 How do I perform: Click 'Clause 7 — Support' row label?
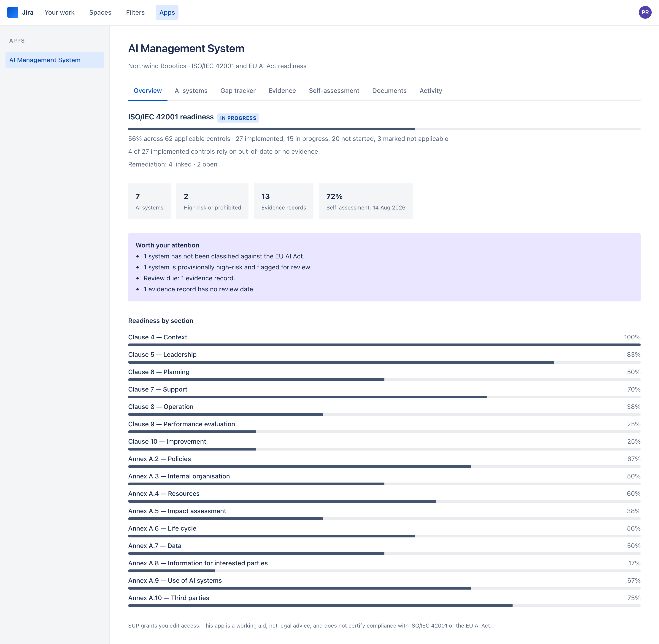pyautogui.click(x=158, y=389)
